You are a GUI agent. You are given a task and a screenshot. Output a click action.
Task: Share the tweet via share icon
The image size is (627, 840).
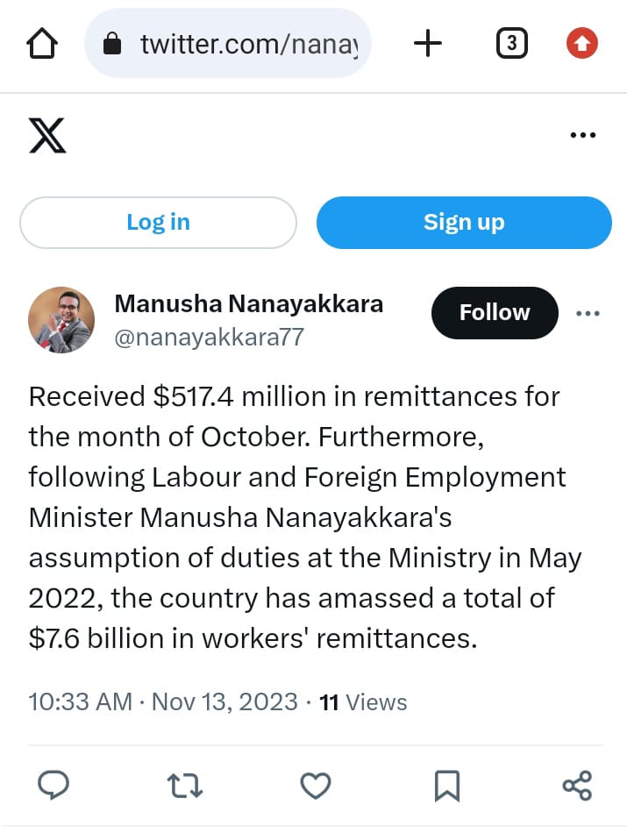tap(577, 786)
